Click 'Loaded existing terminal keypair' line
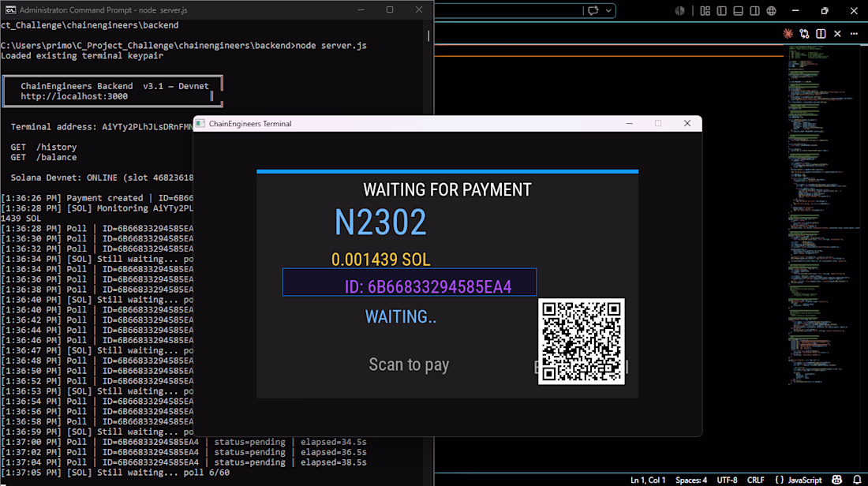This screenshot has height=486, width=868. tap(82, 55)
